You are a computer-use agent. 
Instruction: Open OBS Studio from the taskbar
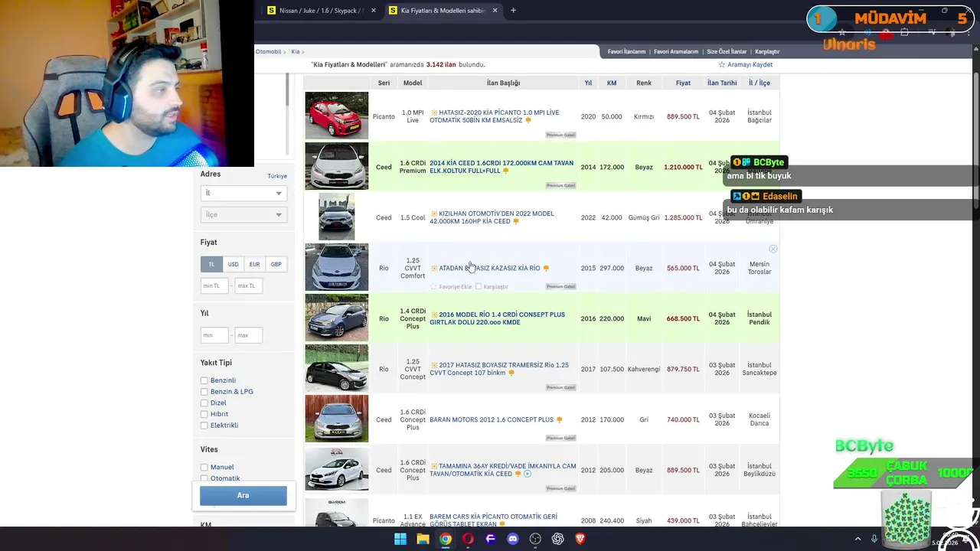(x=535, y=539)
